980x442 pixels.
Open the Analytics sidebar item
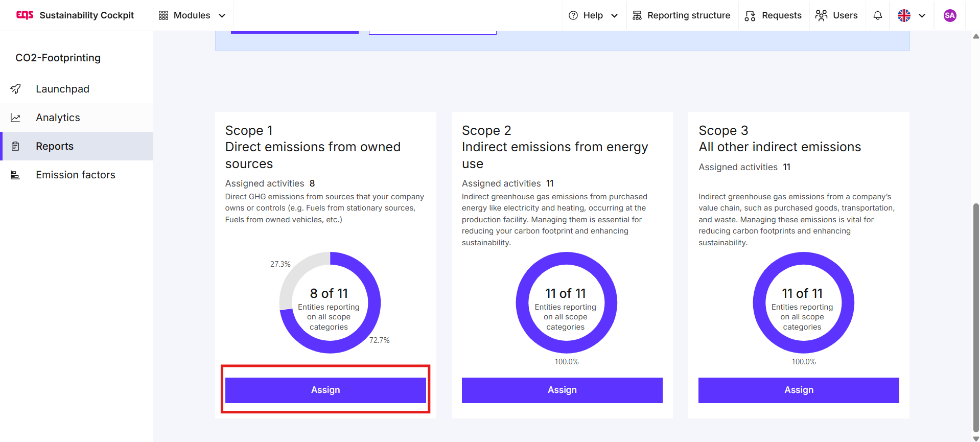click(x=58, y=118)
